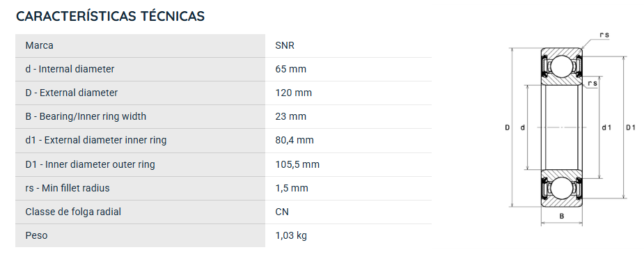Click the D - External diameter label
644x259 pixels.
click(x=72, y=93)
